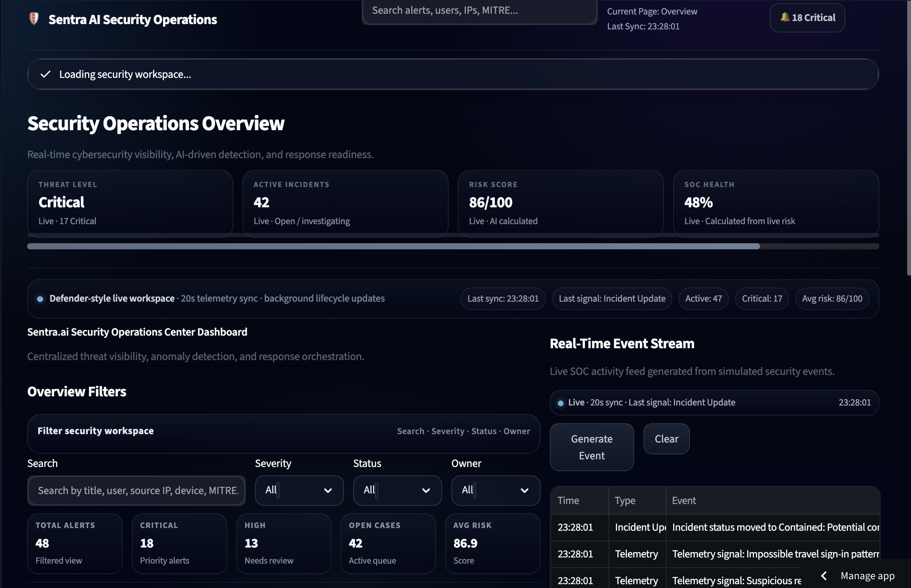Open the Severity filter dropdown
The height and width of the screenshot is (588, 911).
pyautogui.click(x=299, y=490)
